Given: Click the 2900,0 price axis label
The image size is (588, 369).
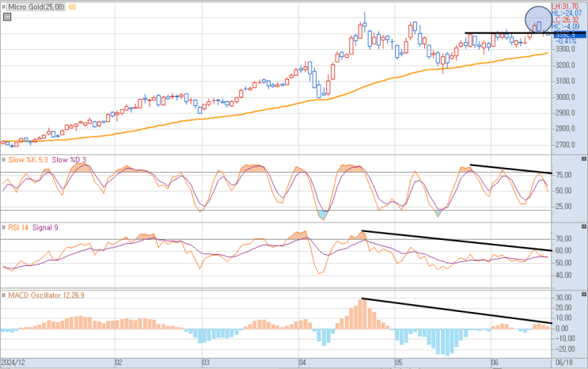Looking at the screenshot, I should [x=565, y=112].
